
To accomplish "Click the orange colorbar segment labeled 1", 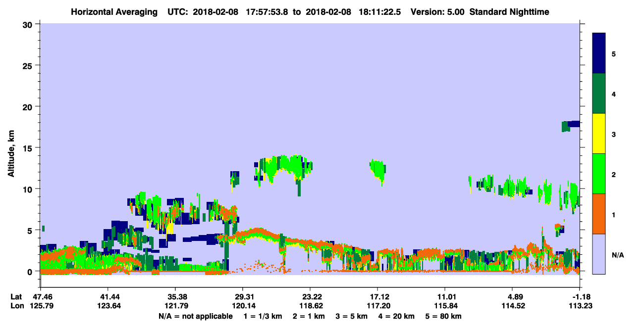I will 599,214.
